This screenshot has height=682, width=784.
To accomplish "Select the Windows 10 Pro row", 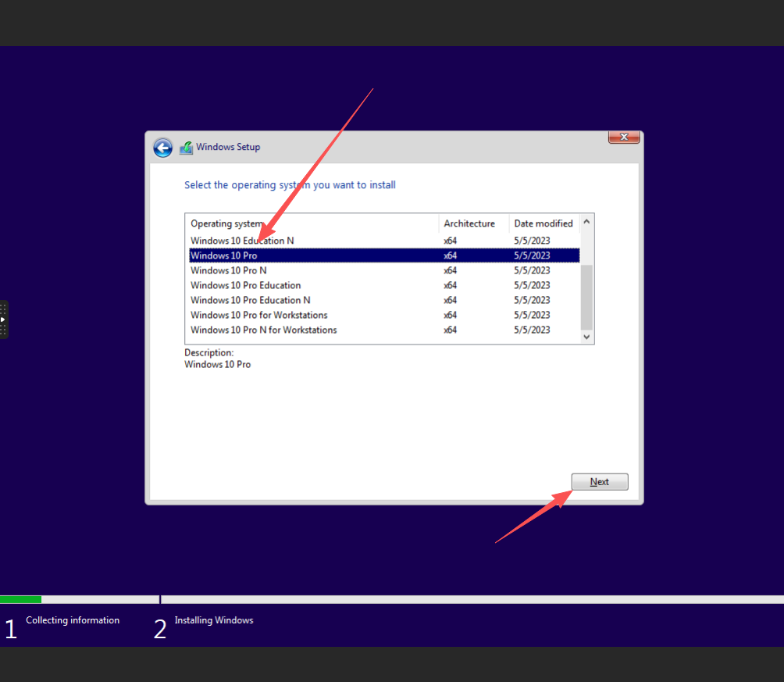I will click(x=384, y=255).
